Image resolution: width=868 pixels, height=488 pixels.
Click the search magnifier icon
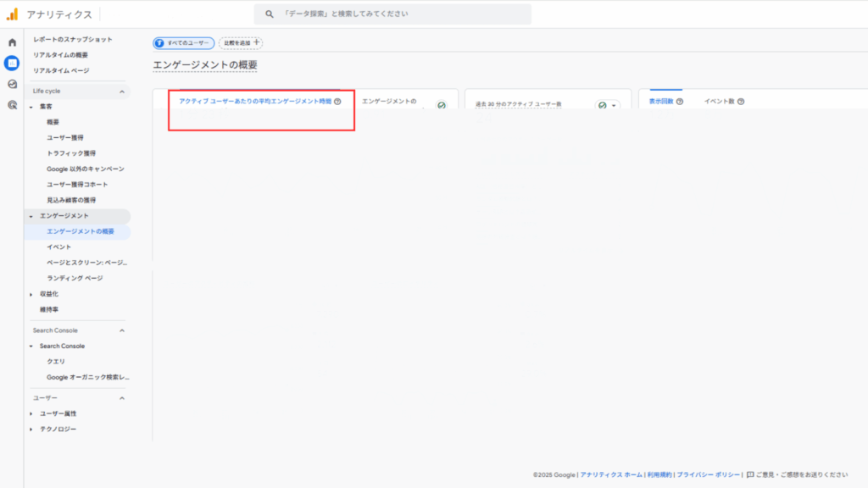pyautogui.click(x=270, y=14)
